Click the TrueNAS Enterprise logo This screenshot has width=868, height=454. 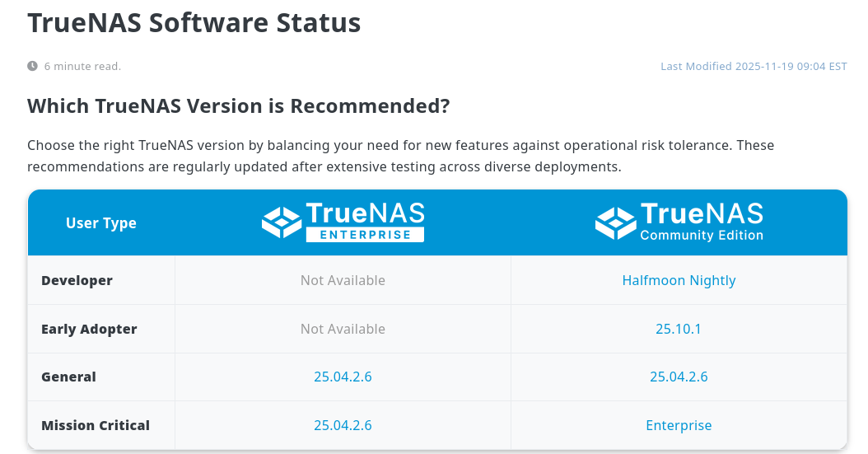pos(343,222)
